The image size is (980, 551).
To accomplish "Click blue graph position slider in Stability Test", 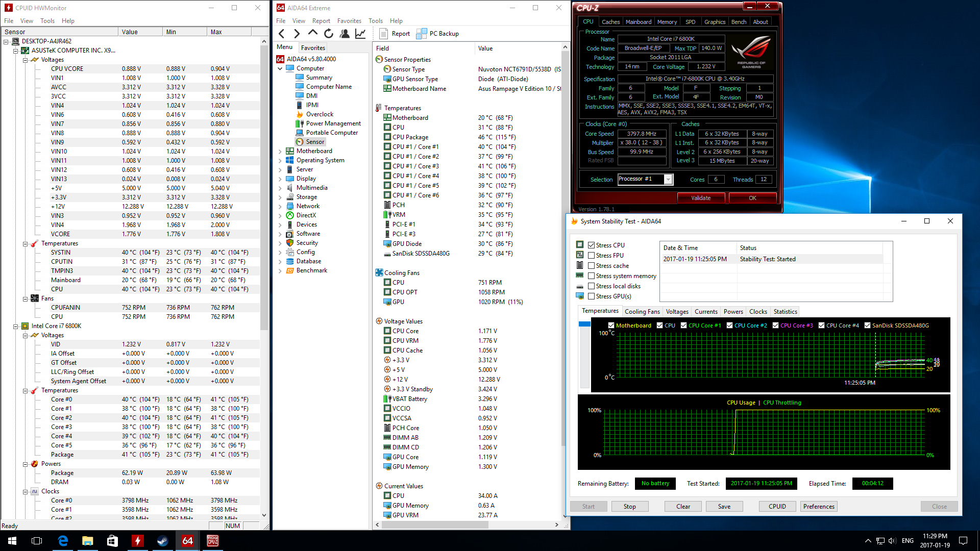I will pyautogui.click(x=584, y=324).
